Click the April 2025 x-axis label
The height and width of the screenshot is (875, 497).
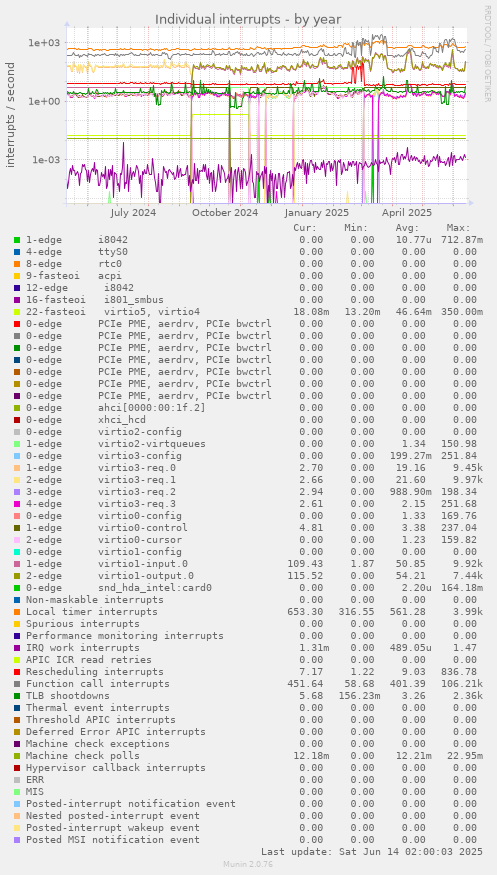407,213
